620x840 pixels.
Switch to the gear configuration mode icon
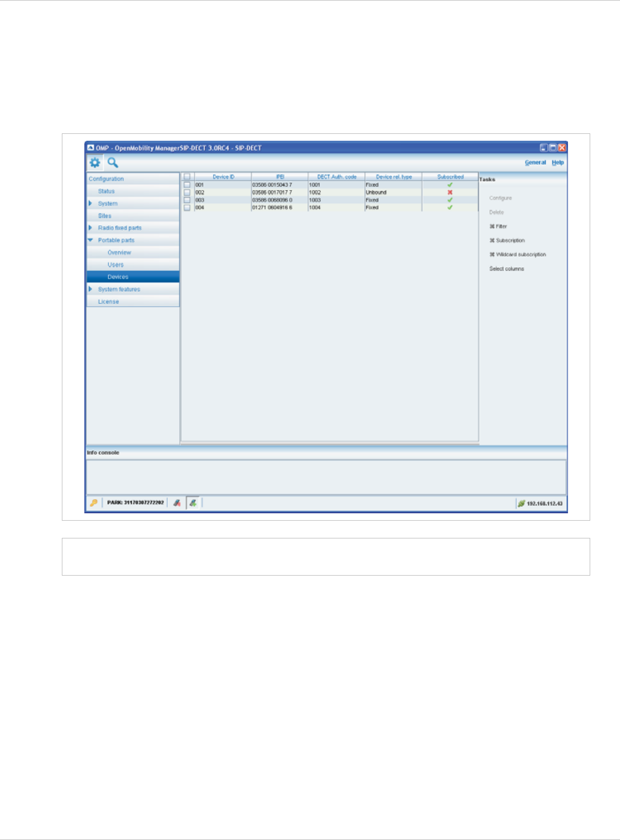point(95,163)
